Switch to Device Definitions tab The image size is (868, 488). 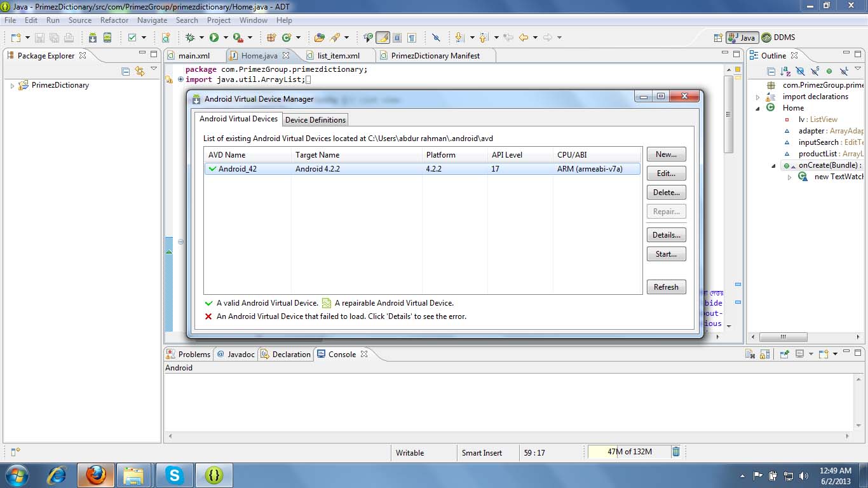(315, 119)
